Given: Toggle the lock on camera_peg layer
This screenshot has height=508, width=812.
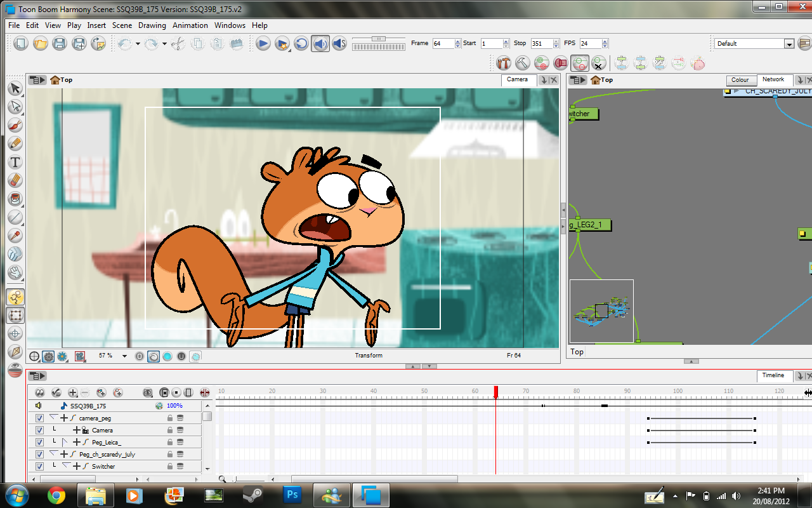Looking at the screenshot, I should click(x=169, y=418).
